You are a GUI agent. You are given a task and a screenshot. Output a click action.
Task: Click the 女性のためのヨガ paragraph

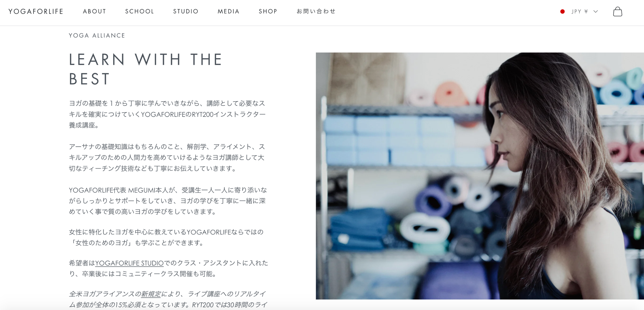tap(166, 237)
